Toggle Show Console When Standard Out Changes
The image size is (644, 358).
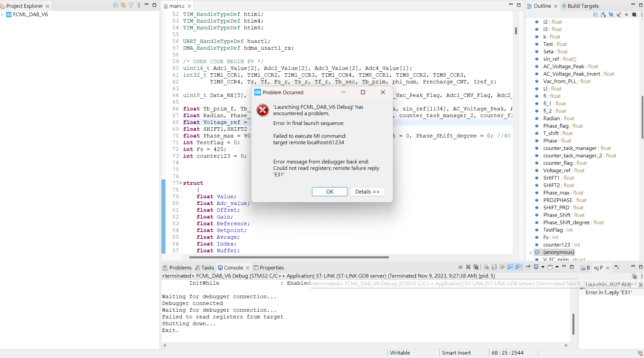(x=510, y=267)
